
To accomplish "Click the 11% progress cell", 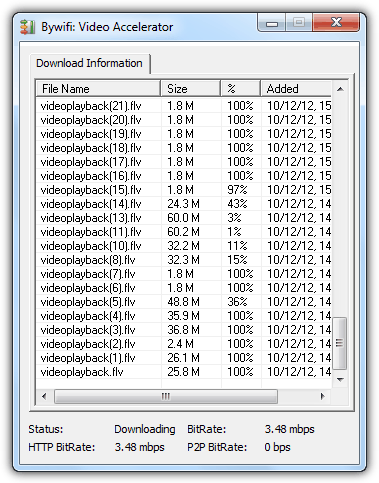I will pyautogui.click(x=237, y=246).
